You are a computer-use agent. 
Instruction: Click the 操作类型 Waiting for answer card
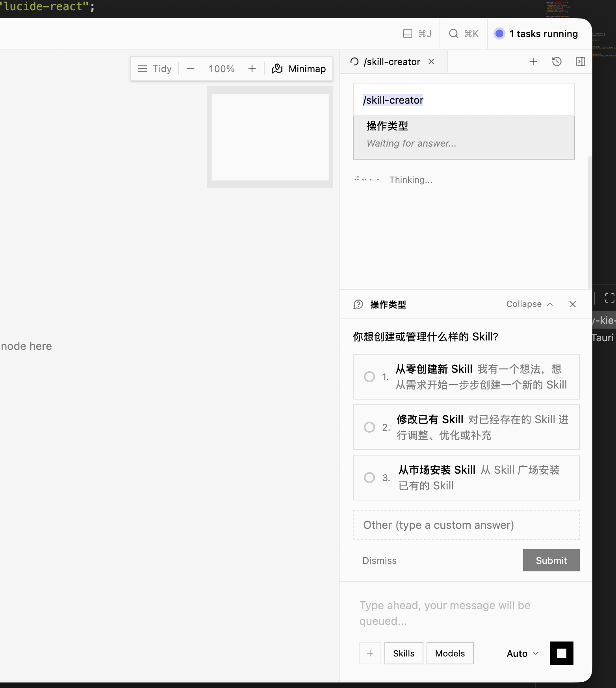[464, 138]
